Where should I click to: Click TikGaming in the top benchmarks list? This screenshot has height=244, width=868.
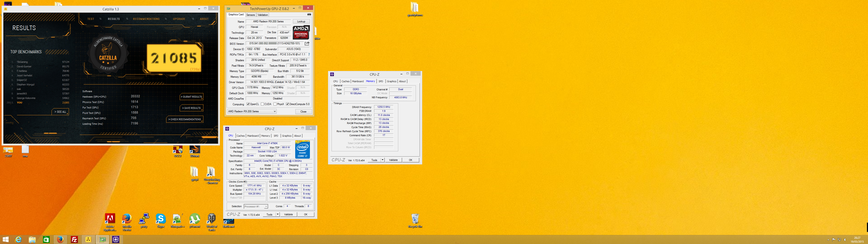(x=22, y=62)
